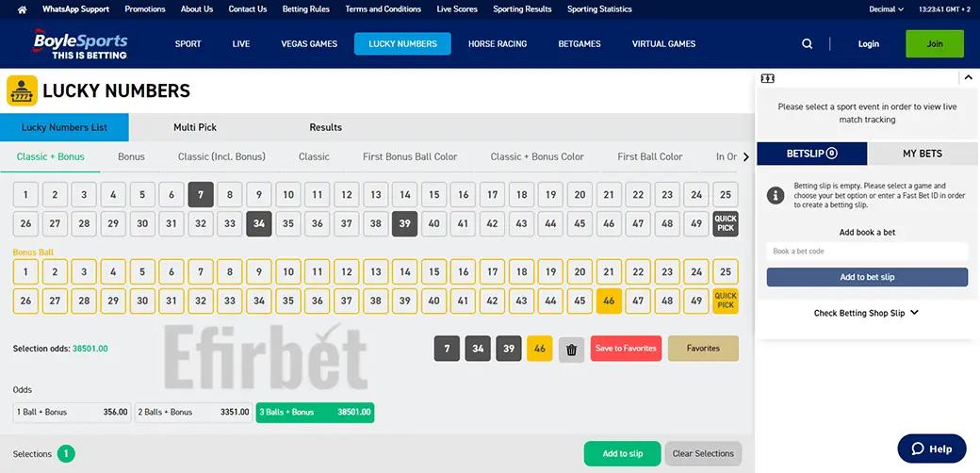The image size is (980, 473).
Task: Open Promotions link in top bar
Action: [145, 9]
